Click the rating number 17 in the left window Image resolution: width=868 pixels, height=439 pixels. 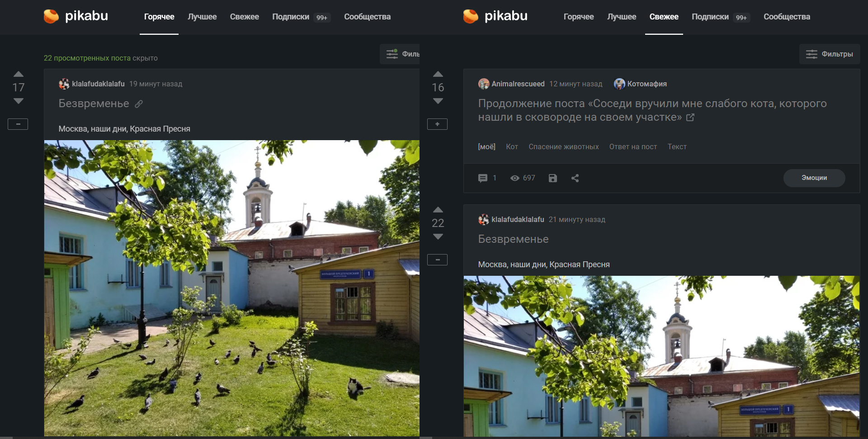pyautogui.click(x=18, y=87)
